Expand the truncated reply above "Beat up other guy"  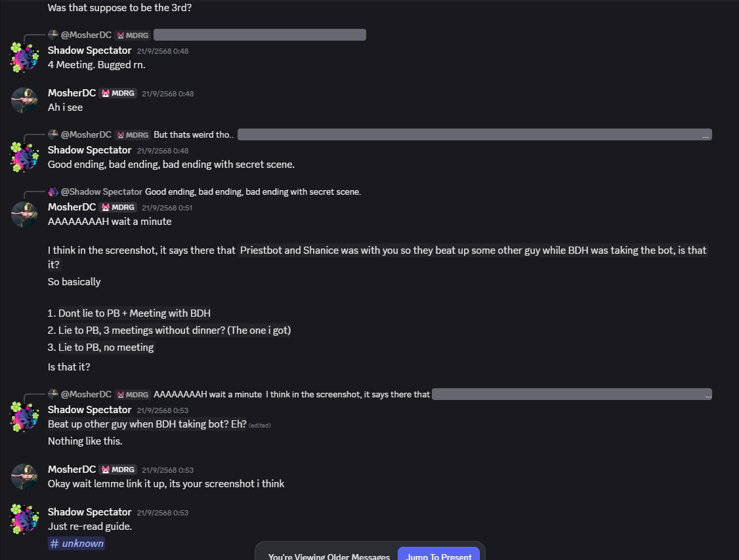coord(706,395)
